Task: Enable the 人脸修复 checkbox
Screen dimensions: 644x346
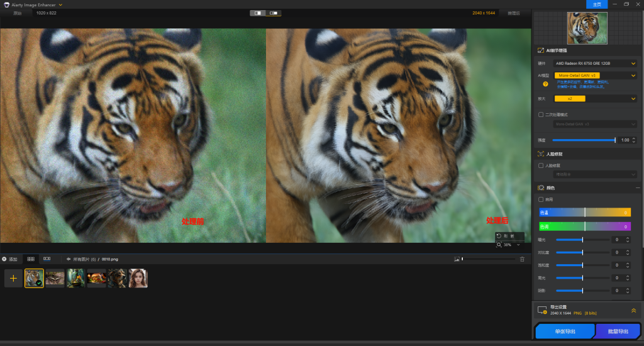Action: click(541, 165)
